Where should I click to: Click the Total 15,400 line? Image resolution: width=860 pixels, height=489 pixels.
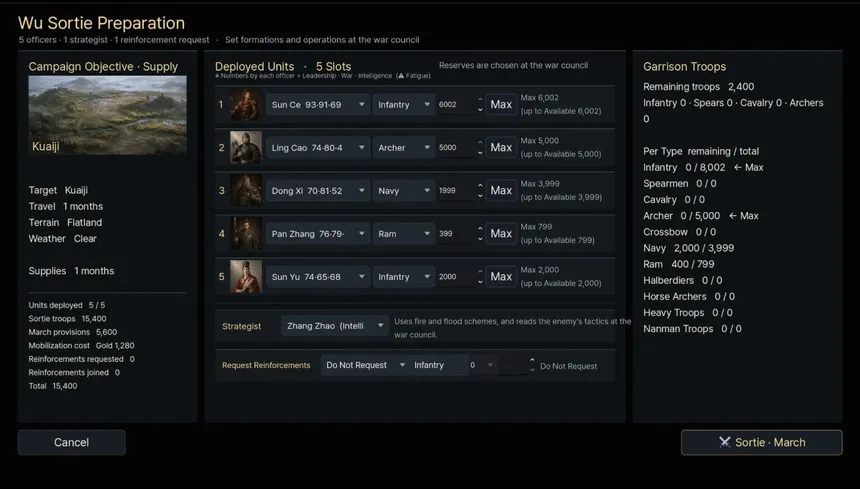53,386
